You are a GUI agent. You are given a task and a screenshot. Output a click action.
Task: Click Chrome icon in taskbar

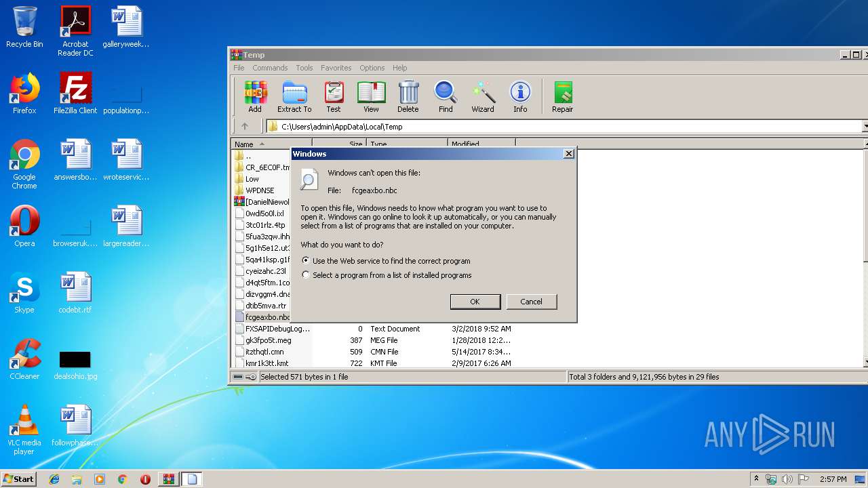pyautogui.click(x=123, y=479)
